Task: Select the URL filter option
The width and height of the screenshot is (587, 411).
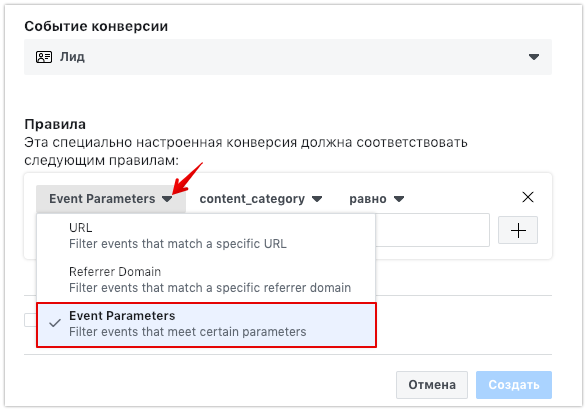Action: (x=206, y=236)
